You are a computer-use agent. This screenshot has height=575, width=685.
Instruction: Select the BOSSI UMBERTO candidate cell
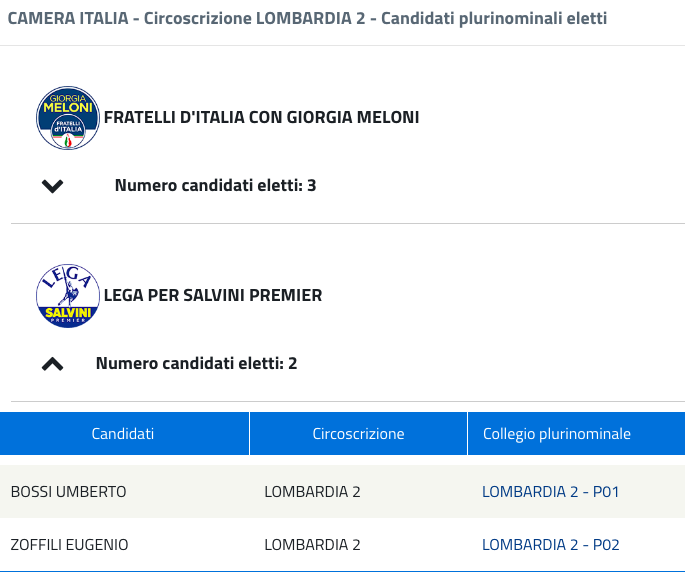click(x=69, y=492)
